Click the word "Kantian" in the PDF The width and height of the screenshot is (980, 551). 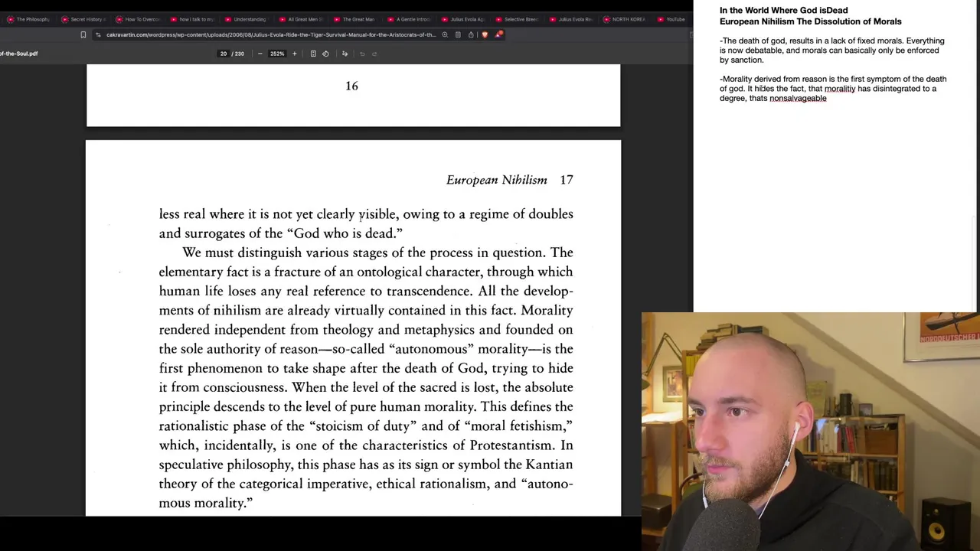[x=549, y=465]
